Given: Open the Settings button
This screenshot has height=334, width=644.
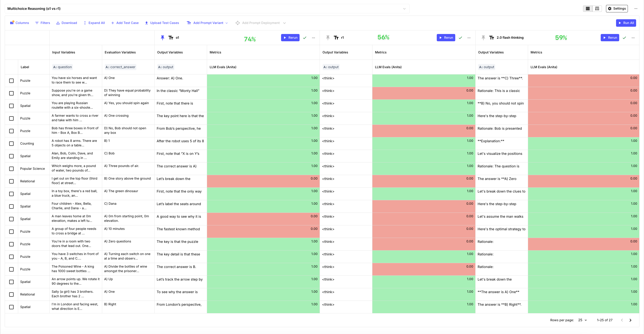Looking at the screenshot, I should (x=617, y=9).
